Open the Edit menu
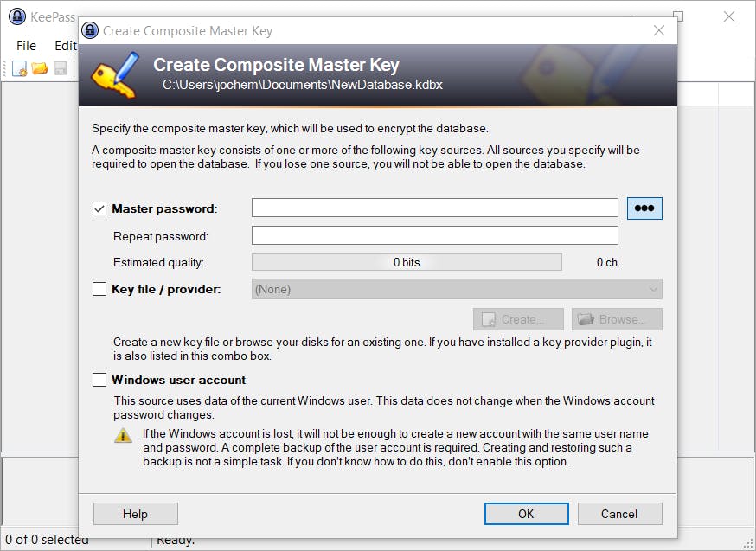 click(65, 45)
